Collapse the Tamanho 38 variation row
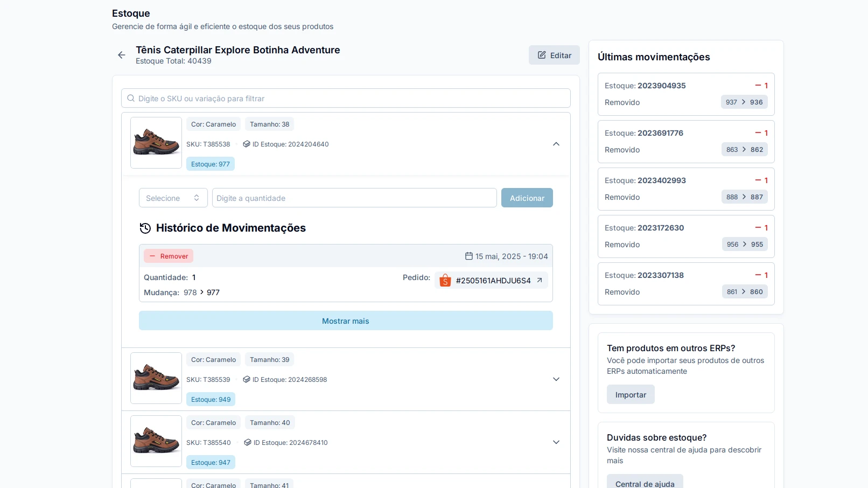The height and width of the screenshot is (488, 868). pos(556,144)
